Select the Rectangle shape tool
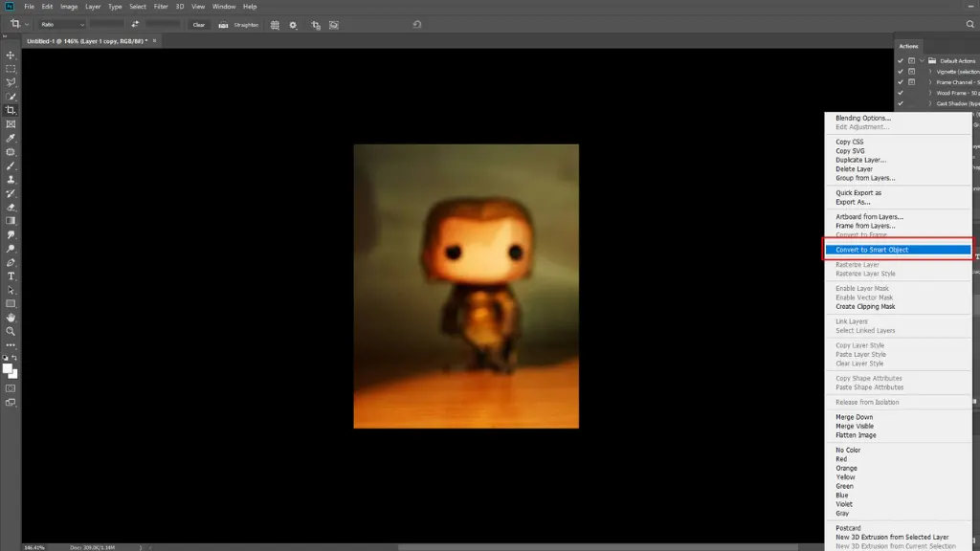 (11, 303)
